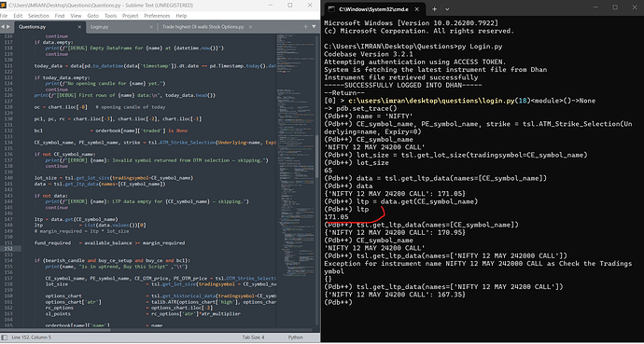Close the Login.py tab
The width and height of the screenshot is (644, 344).
(150, 27)
